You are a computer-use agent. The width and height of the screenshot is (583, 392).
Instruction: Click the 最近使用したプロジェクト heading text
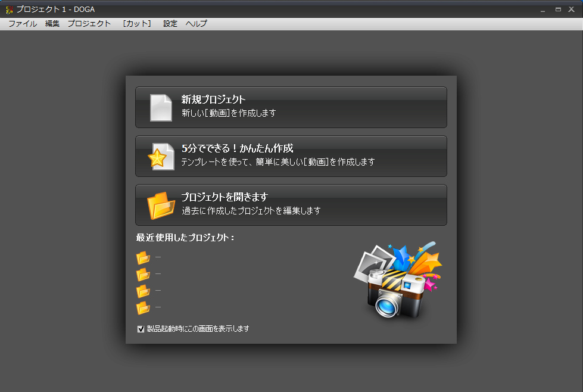(185, 238)
